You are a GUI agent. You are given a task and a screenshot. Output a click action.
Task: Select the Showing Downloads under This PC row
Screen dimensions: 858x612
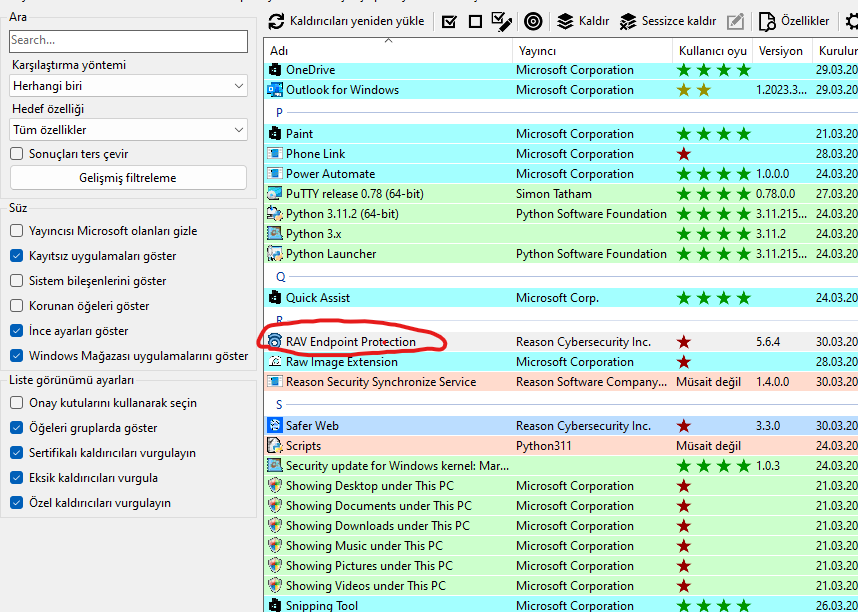561,526
